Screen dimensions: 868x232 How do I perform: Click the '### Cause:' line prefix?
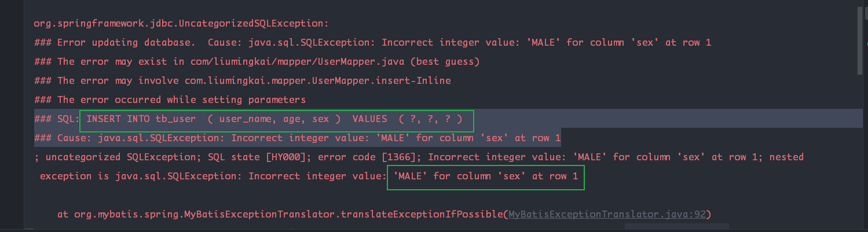click(x=63, y=138)
